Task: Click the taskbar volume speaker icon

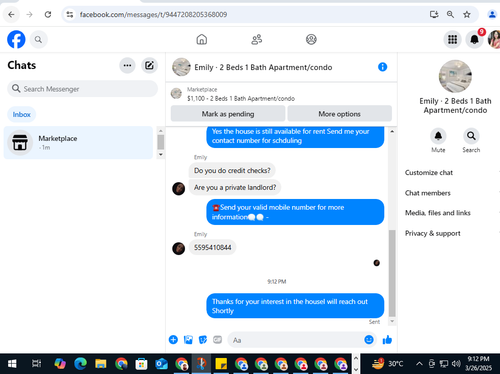Action: (456, 364)
